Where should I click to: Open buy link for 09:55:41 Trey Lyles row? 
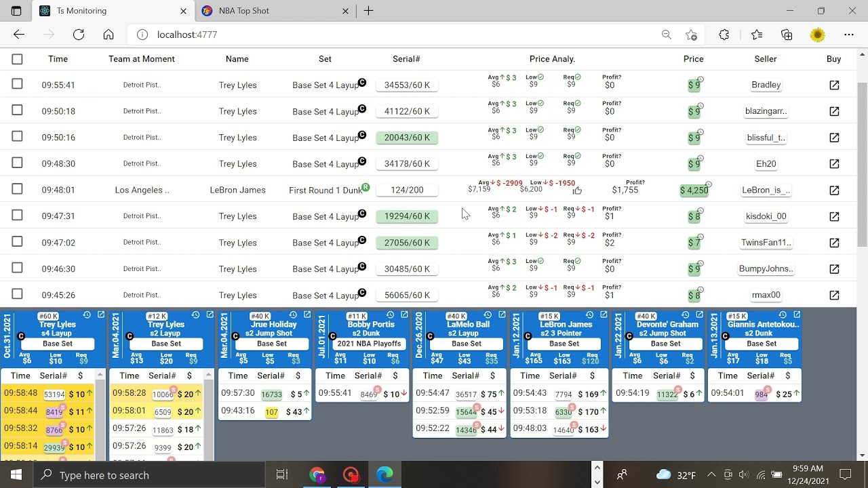pos(834,85)
